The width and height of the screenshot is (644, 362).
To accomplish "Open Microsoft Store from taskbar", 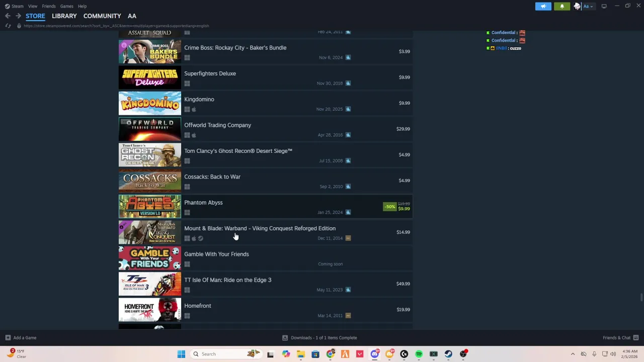I will point(315,354).
